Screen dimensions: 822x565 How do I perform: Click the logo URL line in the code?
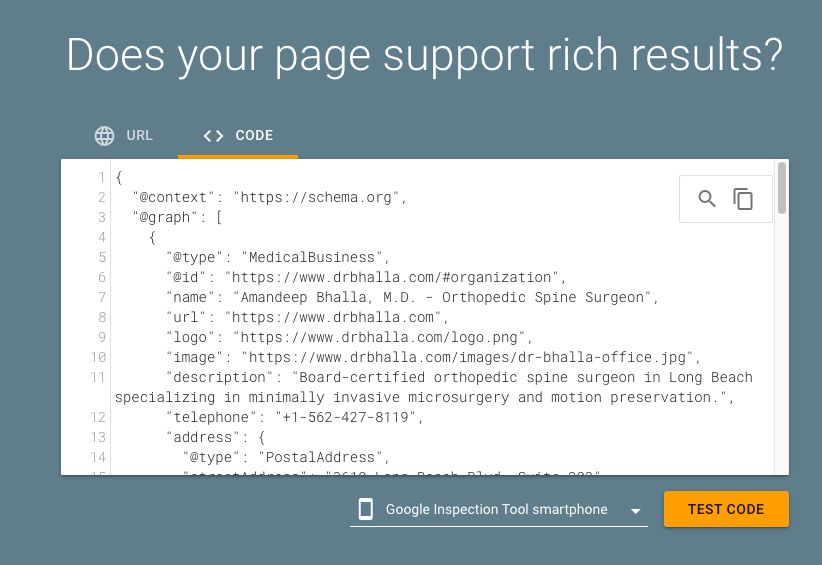tap(349, 337)
